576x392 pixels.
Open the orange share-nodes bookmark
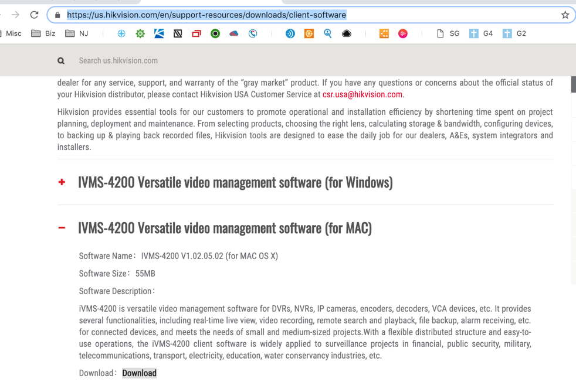[x=384, y=34]
